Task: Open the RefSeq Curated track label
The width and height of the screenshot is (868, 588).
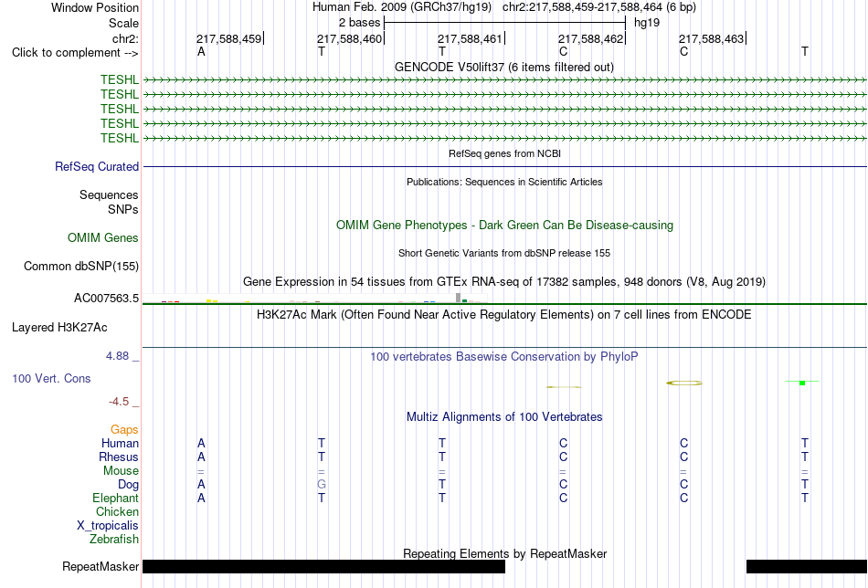Action: [x=97, y=166]
